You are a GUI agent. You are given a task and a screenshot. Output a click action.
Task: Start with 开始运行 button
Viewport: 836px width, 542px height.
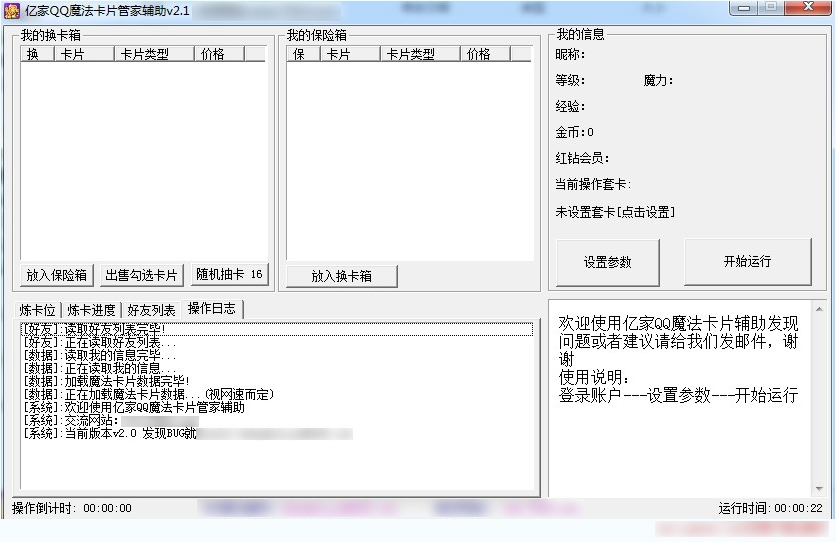coord(747,261)
